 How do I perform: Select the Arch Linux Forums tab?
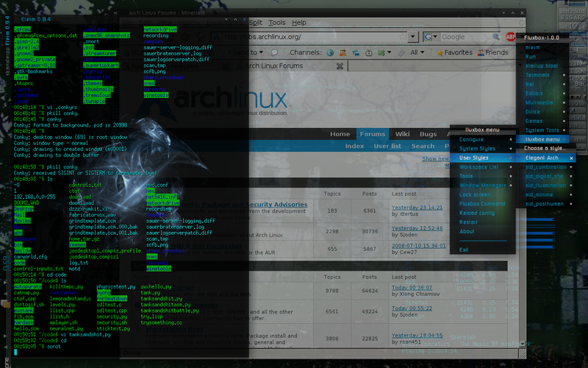(290, 66)
